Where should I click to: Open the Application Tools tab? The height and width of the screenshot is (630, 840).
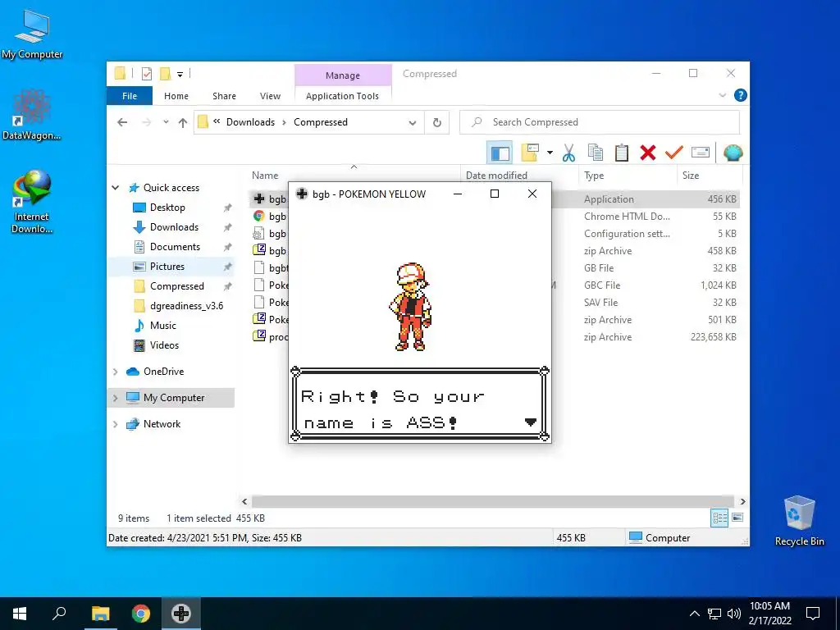click(x=342, y=96)
